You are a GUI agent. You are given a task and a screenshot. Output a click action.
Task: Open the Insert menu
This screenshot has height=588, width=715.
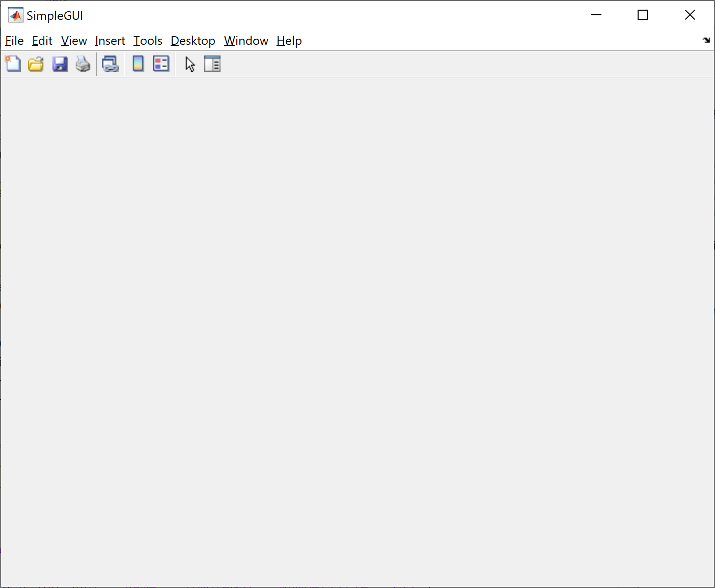click(x=110, y=41)
